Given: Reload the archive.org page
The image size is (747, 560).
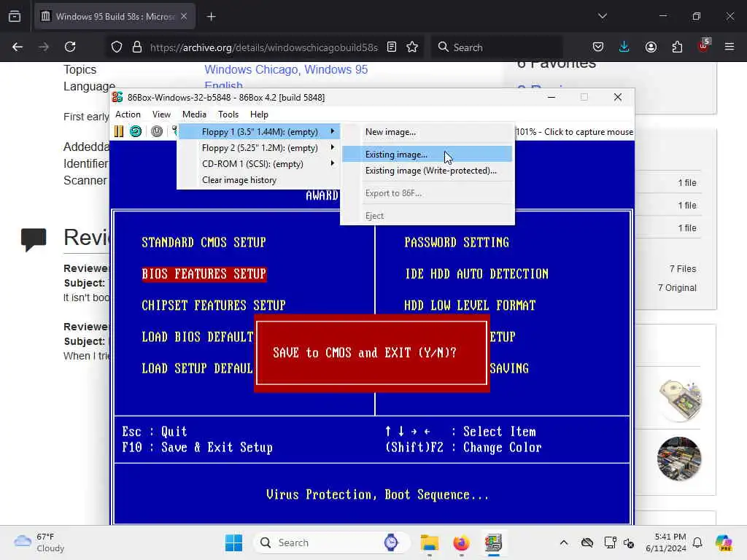Looking at the screenshot, I should 70,47.
